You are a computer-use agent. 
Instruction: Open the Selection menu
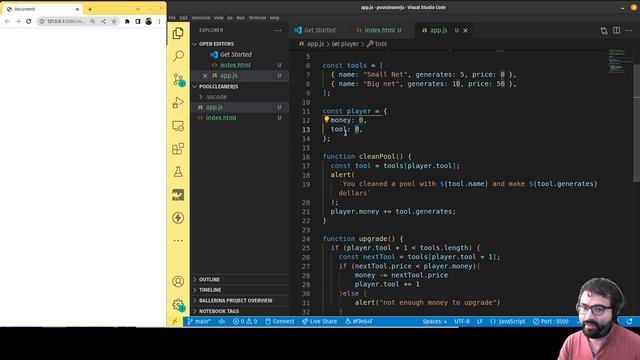pyautogui.click(x=201, y=18)
